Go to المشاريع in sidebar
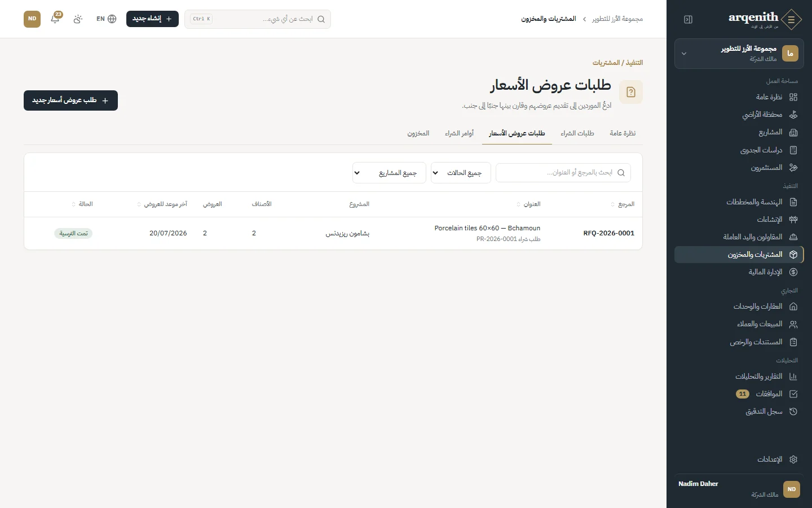812x508 pixels. click(739, 133)
